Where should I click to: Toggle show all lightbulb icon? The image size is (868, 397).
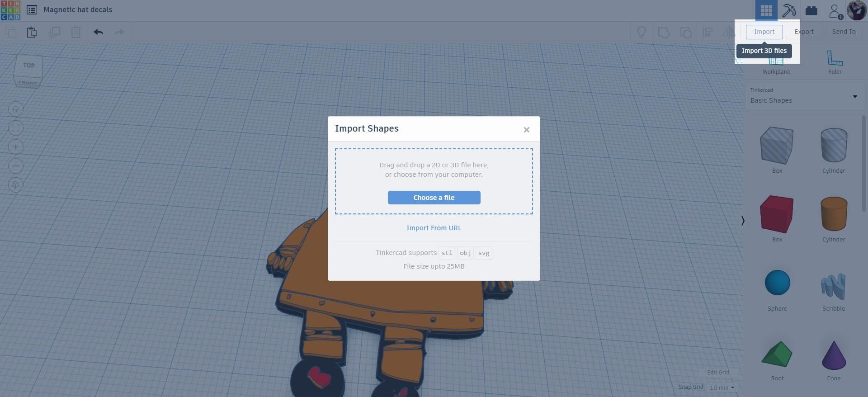(641, 32)
